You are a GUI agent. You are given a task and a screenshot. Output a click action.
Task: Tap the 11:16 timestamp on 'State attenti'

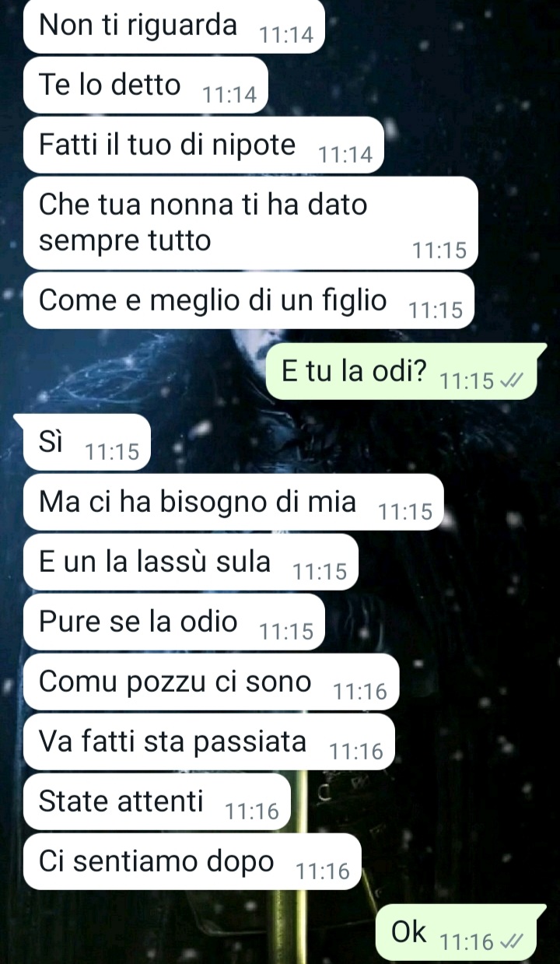252,812
